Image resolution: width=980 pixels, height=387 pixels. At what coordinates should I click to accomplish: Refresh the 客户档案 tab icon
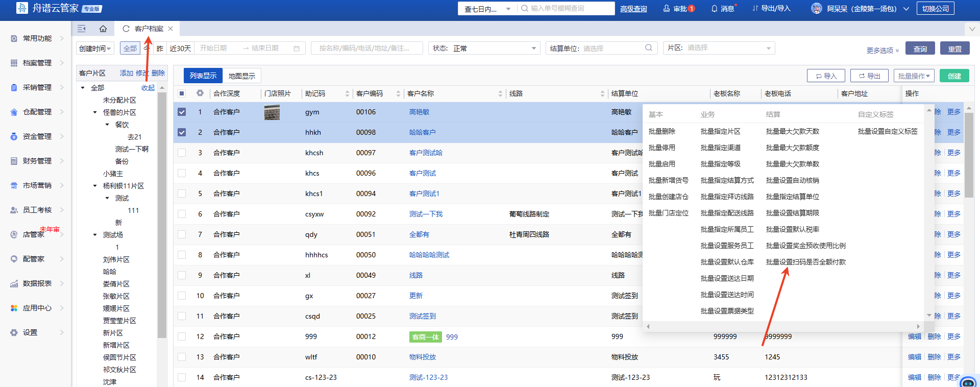126,29
